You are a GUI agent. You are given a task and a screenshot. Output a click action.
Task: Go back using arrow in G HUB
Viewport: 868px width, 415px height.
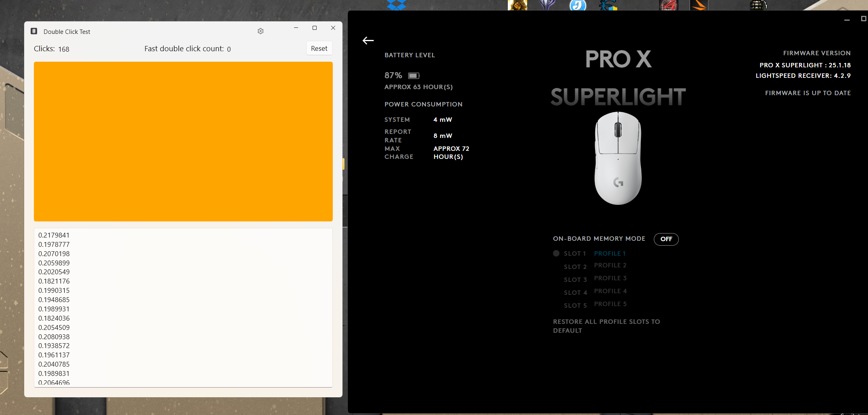(368, 40)
